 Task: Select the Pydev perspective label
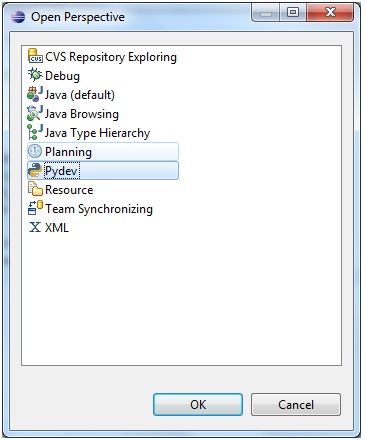point(61,171)
